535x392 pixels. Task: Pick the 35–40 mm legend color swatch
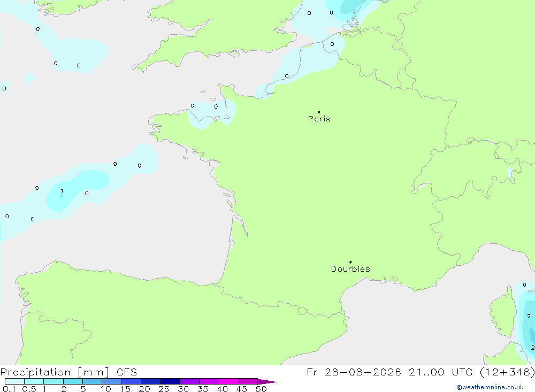pos(209,381)
